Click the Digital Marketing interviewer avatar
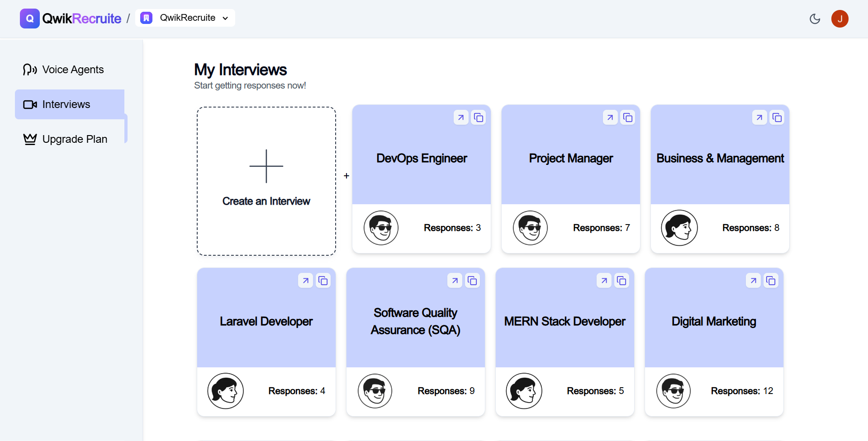Viewport: 868px width, 441px height. 674,391
